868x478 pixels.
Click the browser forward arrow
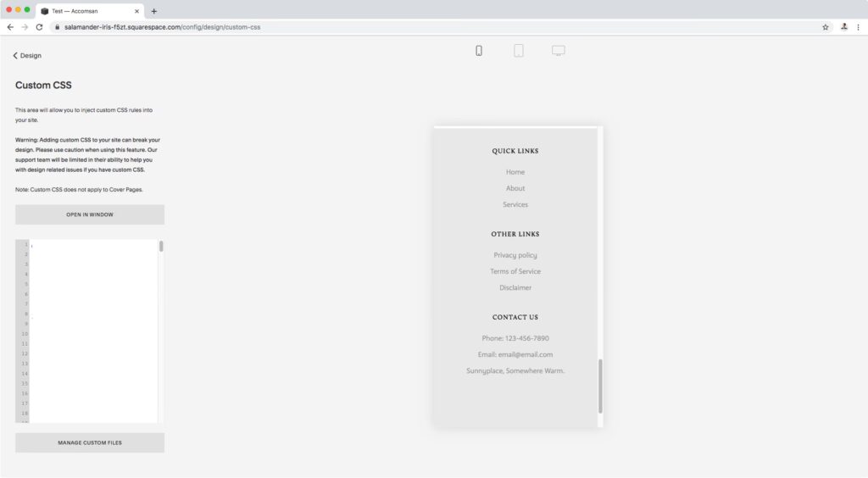coord(25,27)
